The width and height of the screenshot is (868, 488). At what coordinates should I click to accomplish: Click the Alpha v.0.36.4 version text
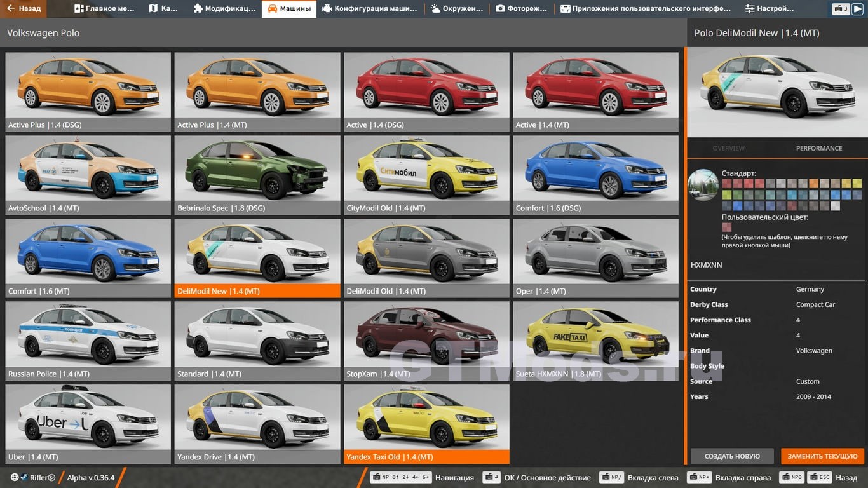[91, 477]
